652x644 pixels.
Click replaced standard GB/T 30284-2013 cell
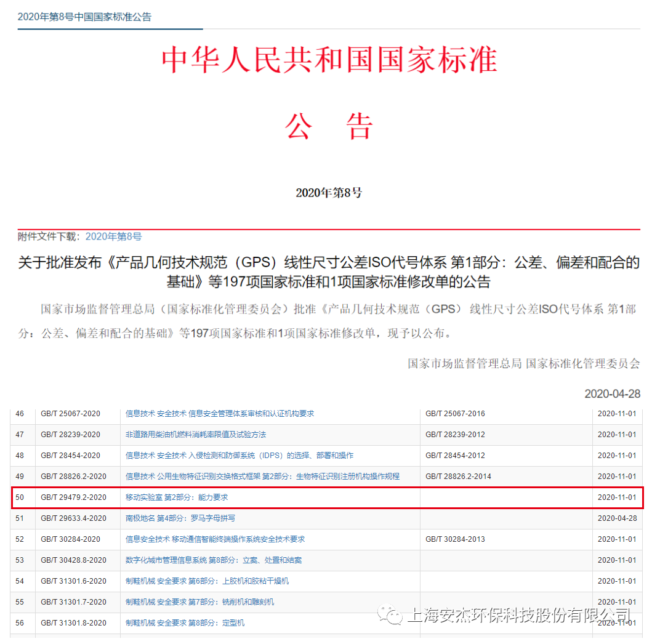click(455, 539)
